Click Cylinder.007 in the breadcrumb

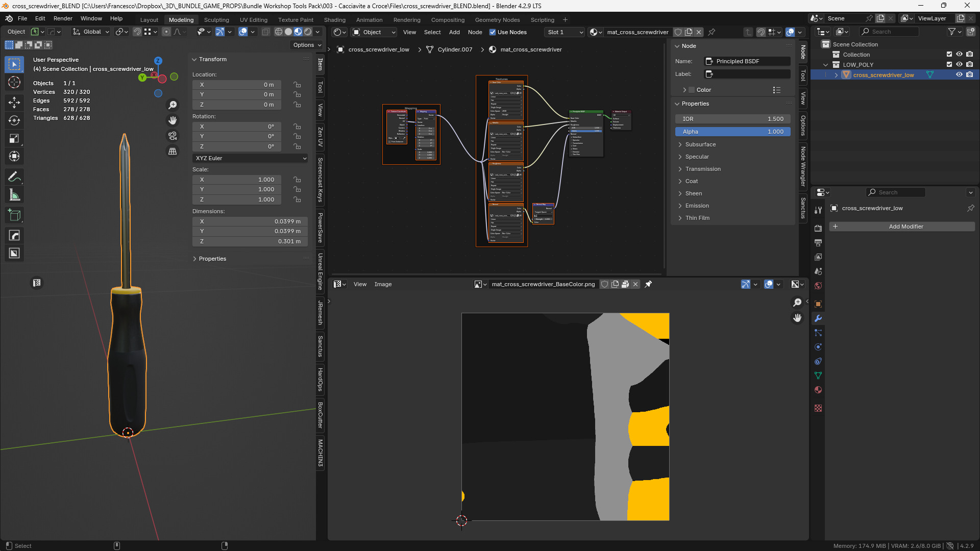(455, 49)
